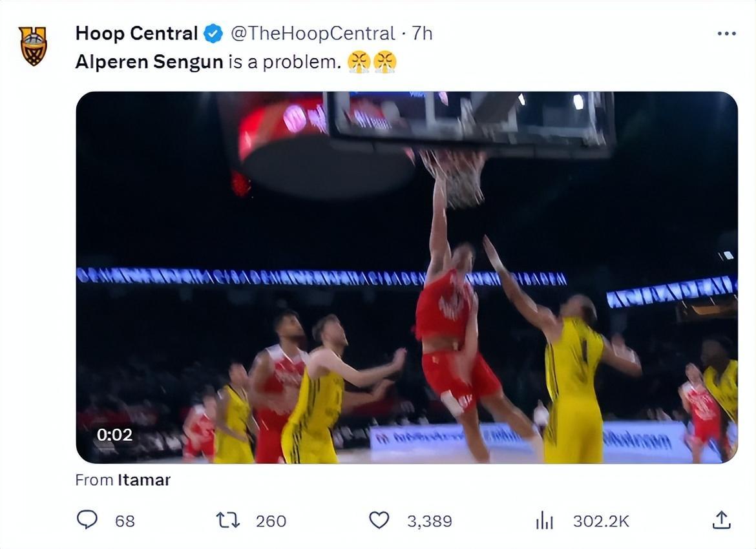Screen dimensions: 756x549
Task: Like the tweet with heart icon
Action: pyautogui.click(x=379, y=520)
